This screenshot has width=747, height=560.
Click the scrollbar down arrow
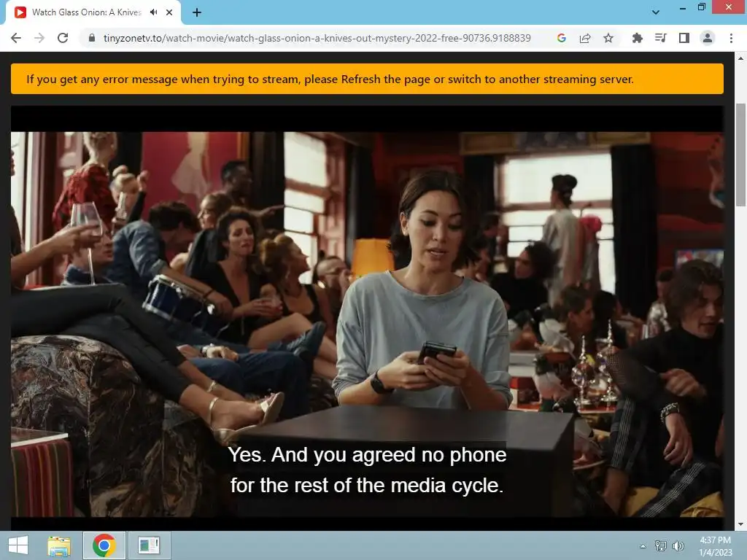click(740, 525)
